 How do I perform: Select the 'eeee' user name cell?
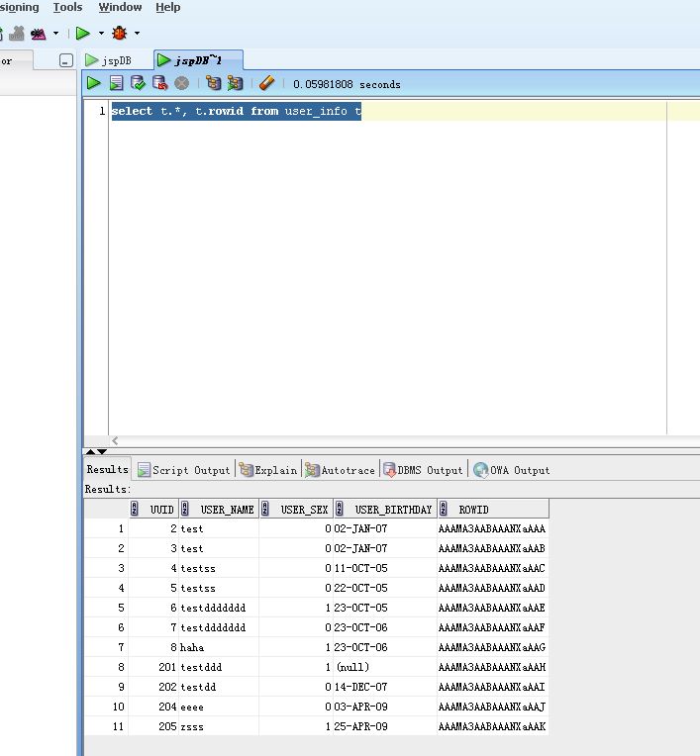tap(219, 707)
